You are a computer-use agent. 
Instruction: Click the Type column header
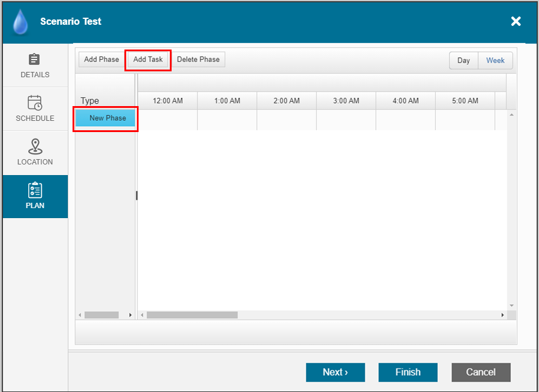click(90, 101)
